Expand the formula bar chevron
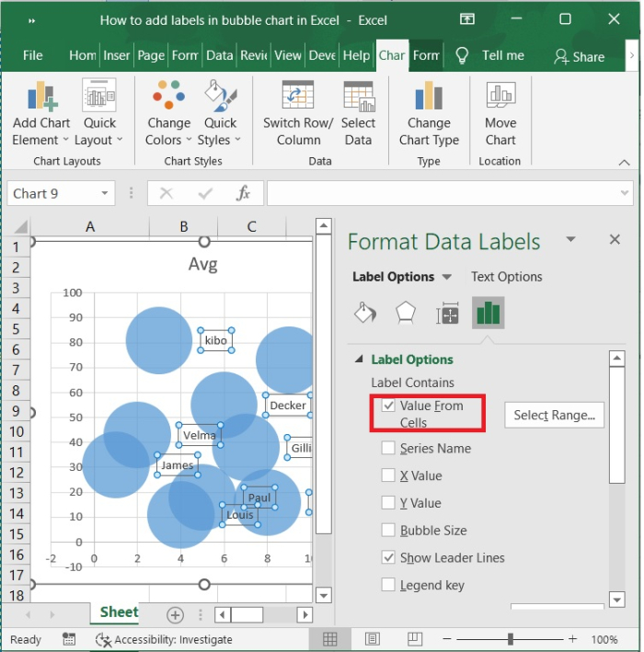 (x=624, y=193)
